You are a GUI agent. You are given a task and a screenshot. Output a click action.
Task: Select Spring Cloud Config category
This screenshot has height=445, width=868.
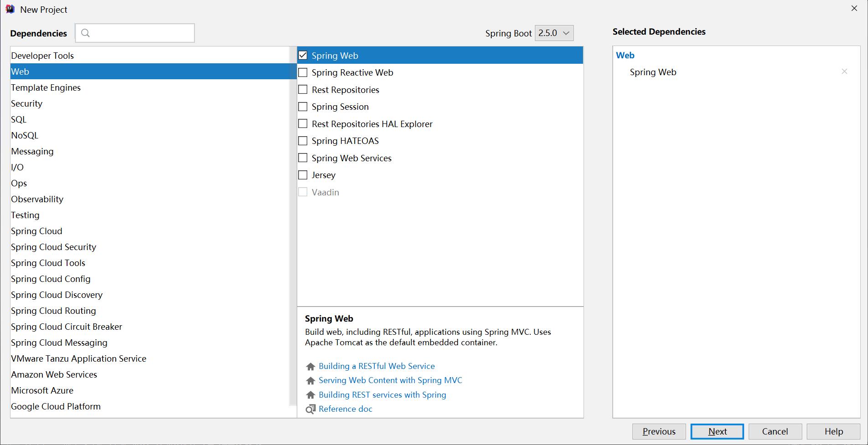(x=150, y=279)
